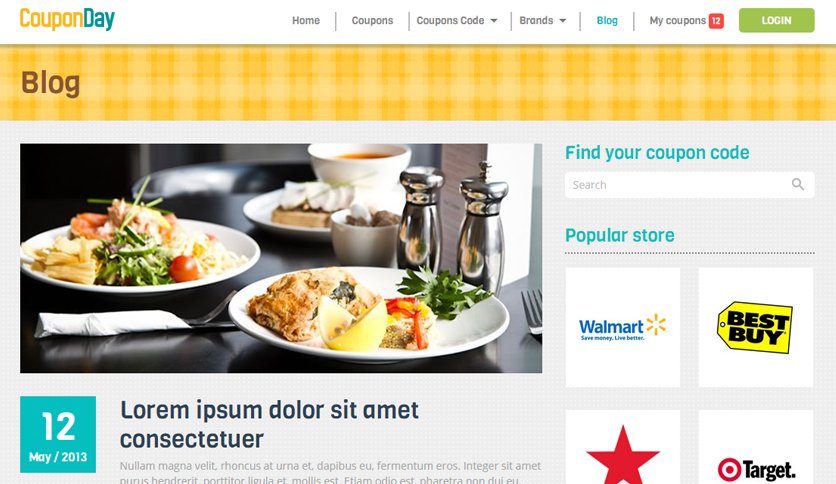Open the Walmart store logo
Viewport: 836px width, 484px height.
623,327
